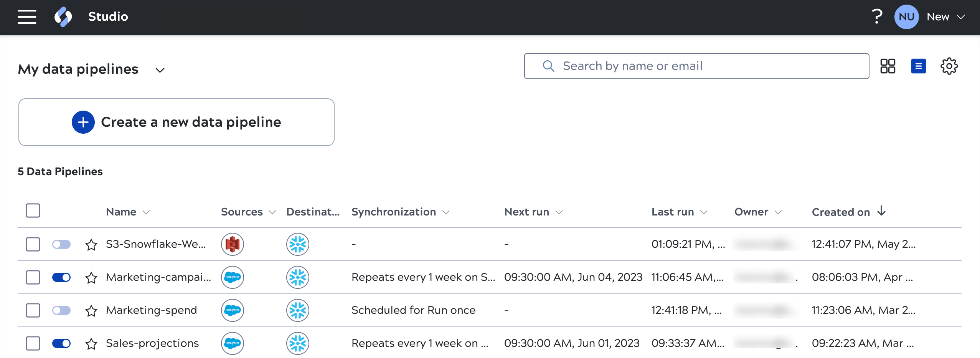This screenshot has width=980, height=358.
Task: Click Create a new data pipeline
Action: click(177, 122)
